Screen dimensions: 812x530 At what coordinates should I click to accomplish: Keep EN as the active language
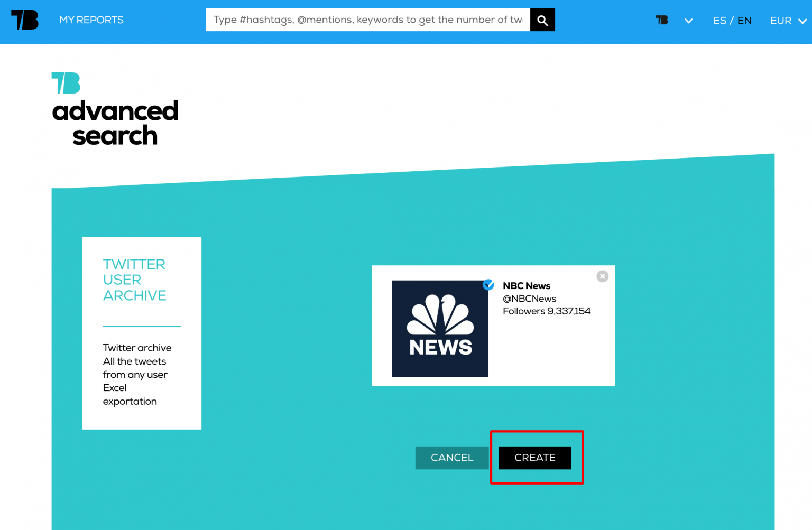[744, 21]
